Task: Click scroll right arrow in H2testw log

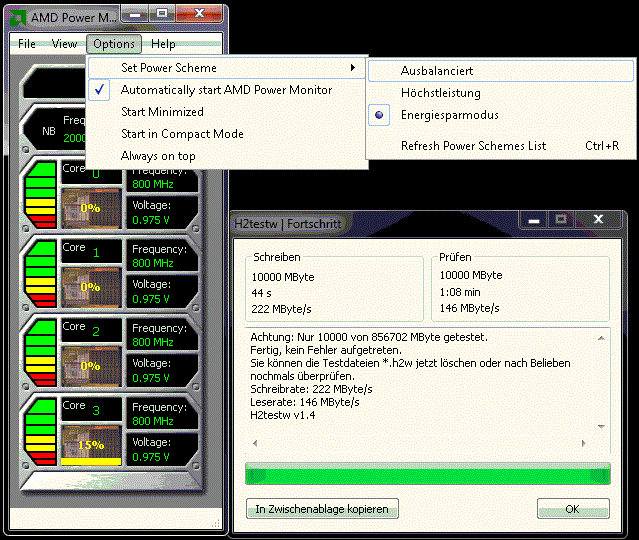Action: (584, 443)
